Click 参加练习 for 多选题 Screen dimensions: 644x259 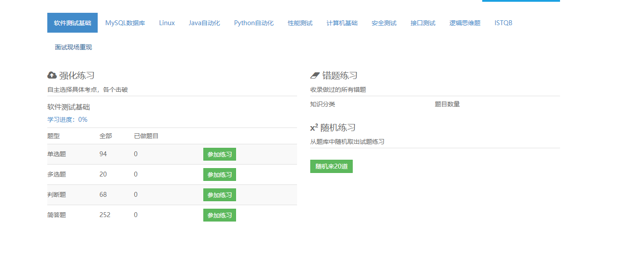(x=220, y=175)
